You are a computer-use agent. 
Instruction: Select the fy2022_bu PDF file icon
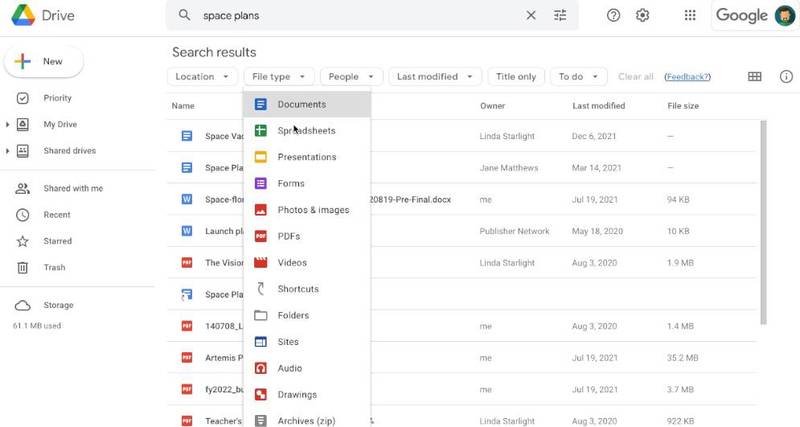[187, 389]
